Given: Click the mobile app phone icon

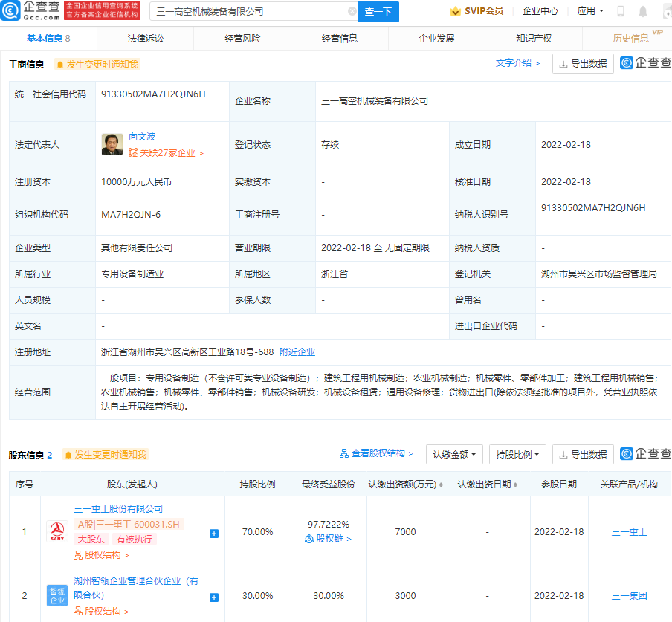Looking at the screenshot, I should coord(619,11).
